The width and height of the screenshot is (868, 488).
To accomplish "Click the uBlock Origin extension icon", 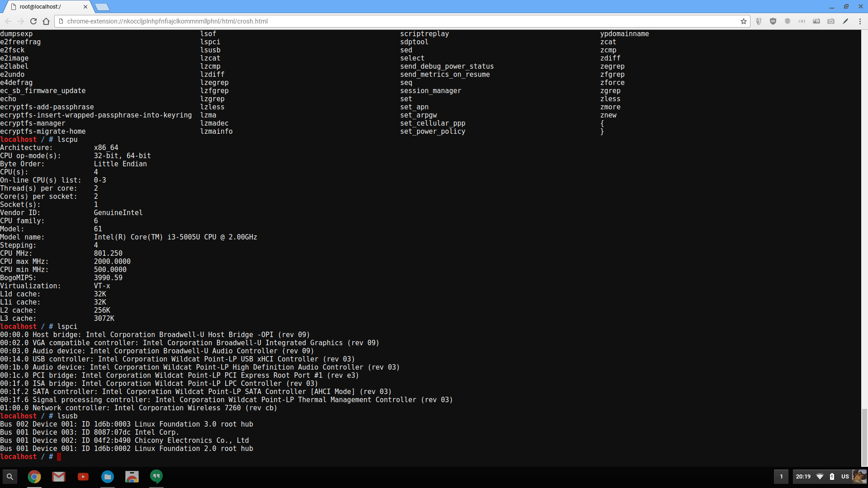I will 773,21.
